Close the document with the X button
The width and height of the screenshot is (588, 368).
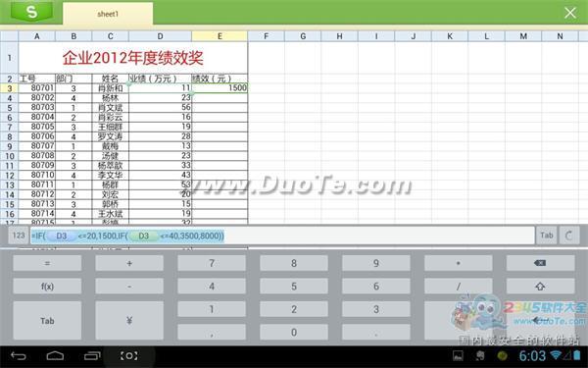(570, 13)
